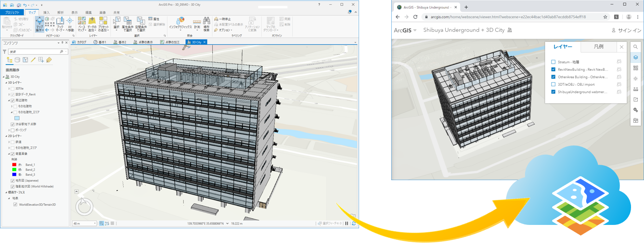Switch to the 凡例 tab

tap(598, 47)
